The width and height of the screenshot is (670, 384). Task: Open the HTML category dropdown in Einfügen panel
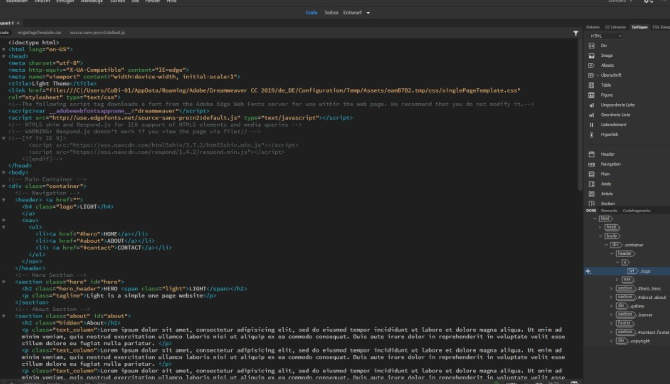pyautogui.click(x=605, y=36)
